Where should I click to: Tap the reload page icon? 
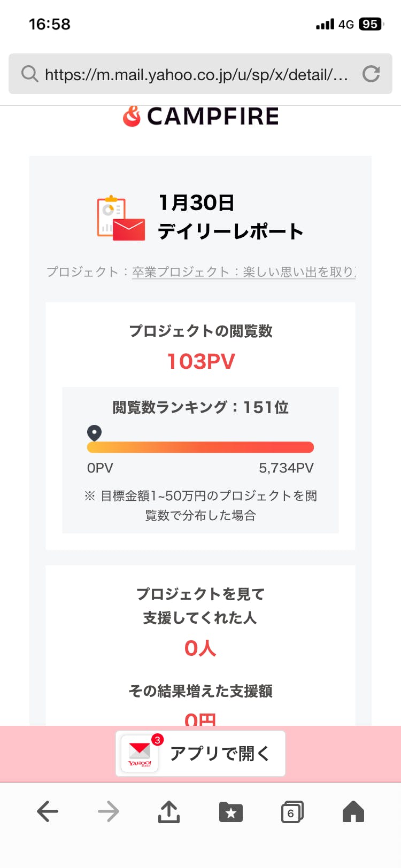click(371, 74)
